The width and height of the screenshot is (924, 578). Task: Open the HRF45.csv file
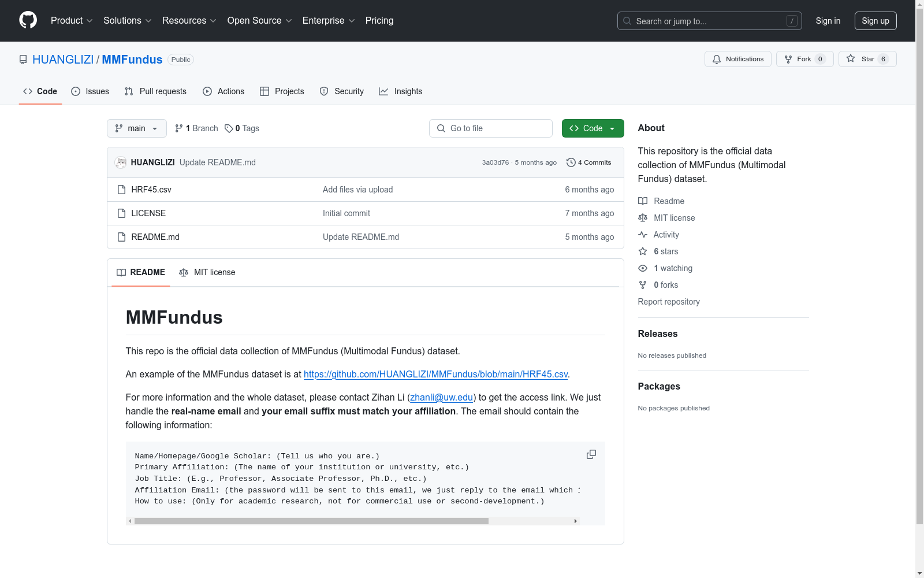(x=151, y=190)
